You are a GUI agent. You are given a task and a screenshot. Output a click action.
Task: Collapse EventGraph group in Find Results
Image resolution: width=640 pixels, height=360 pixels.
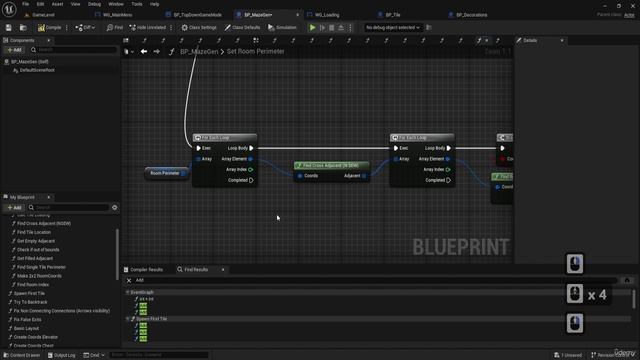tap(127, 292)
